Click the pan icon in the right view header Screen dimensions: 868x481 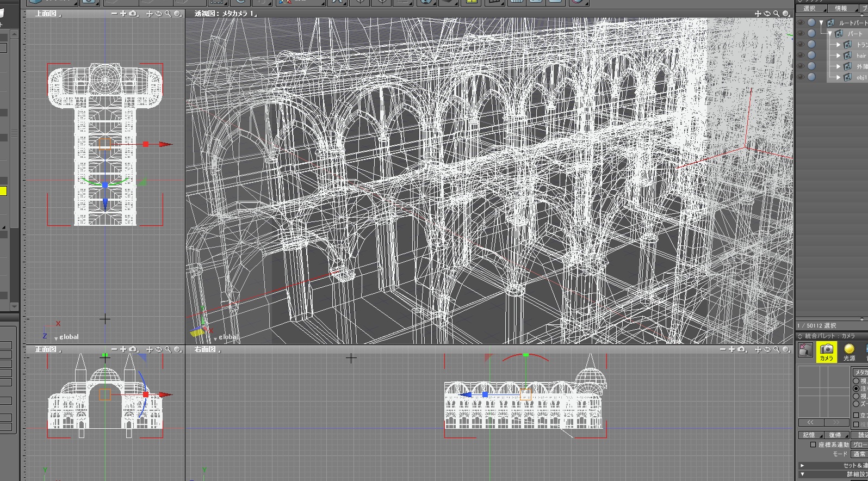(758, 349)
